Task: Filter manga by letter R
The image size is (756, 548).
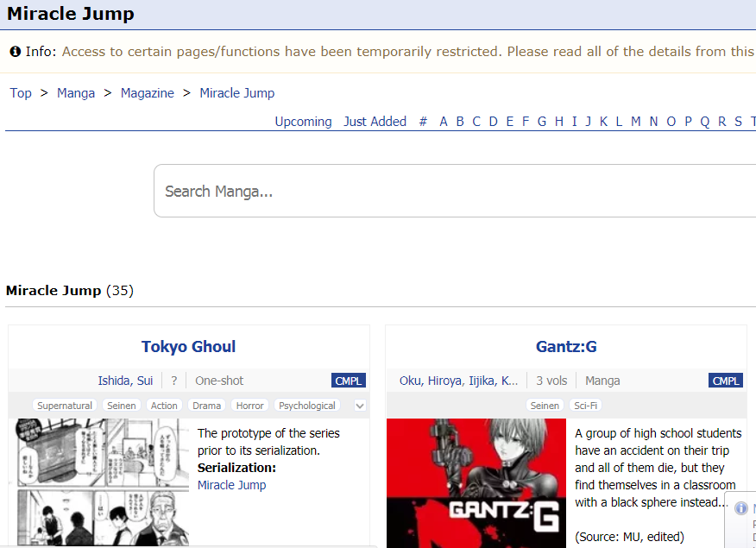Action: [x=721, y=122]
